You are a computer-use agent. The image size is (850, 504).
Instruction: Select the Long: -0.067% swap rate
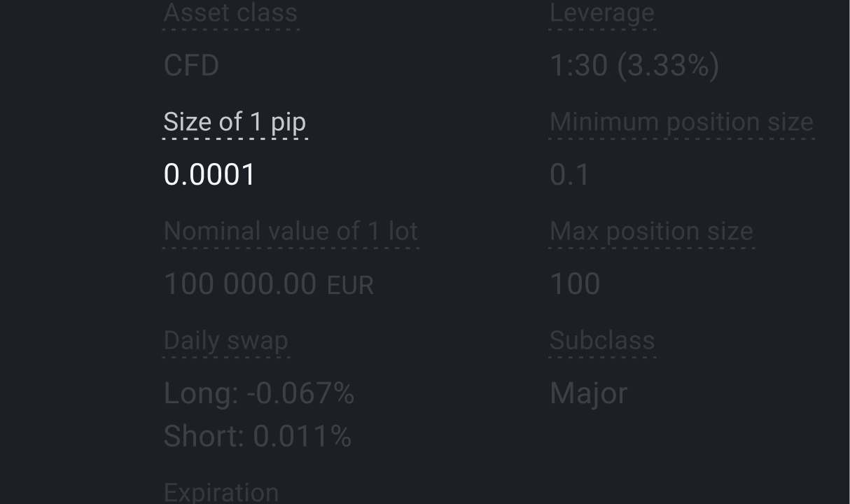259,393
